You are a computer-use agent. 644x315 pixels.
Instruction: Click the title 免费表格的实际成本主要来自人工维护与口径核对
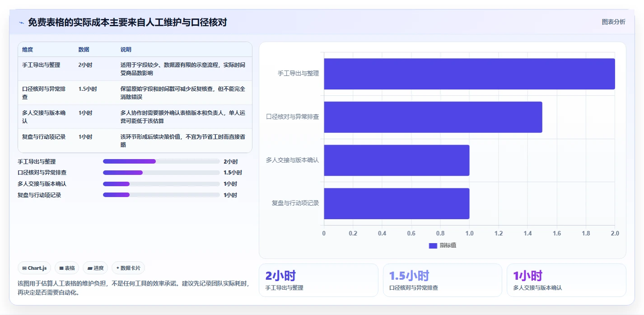point(127,23)
